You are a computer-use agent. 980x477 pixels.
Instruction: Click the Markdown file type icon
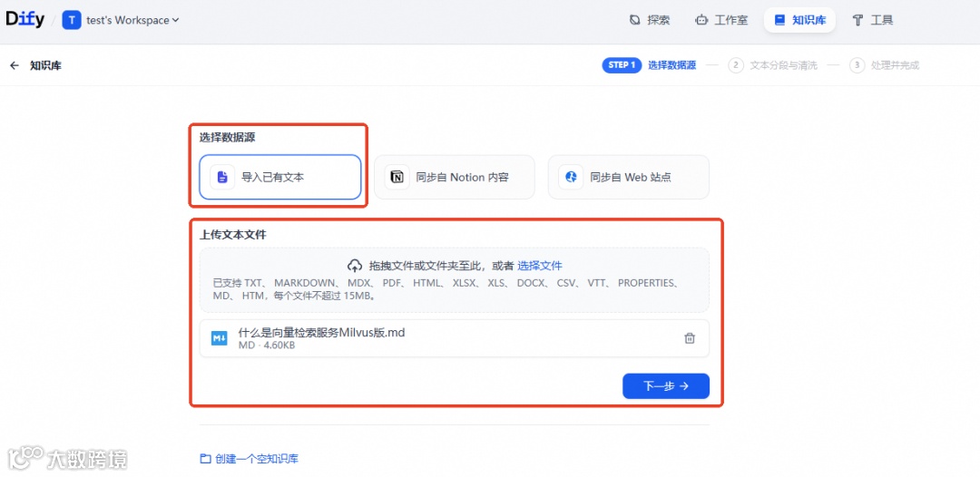[219, 338]
